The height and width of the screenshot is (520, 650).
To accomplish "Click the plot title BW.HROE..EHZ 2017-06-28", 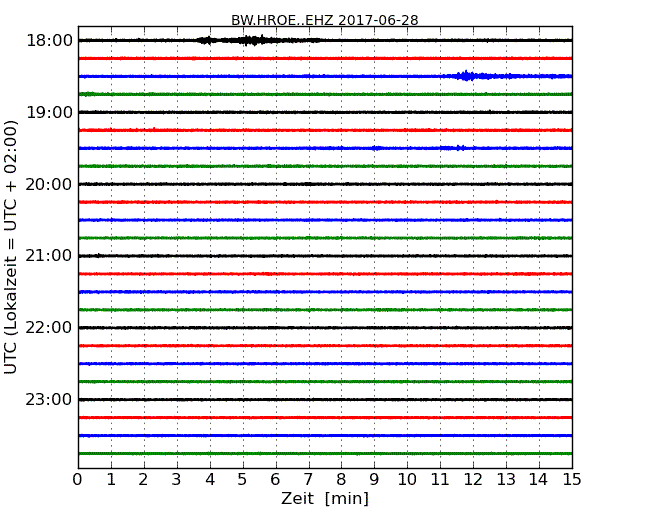I will [325, 20].
